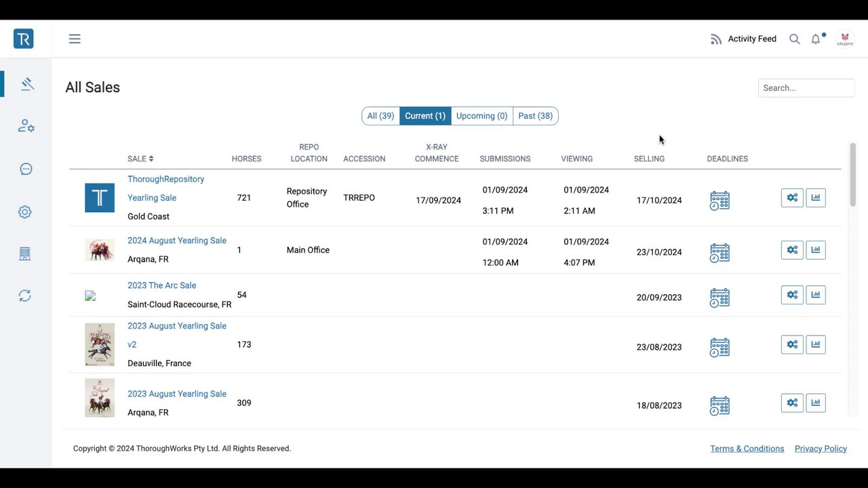Sort by the SALE column header
This screenshot has height=488, width=868.
[x=140, y=159]
